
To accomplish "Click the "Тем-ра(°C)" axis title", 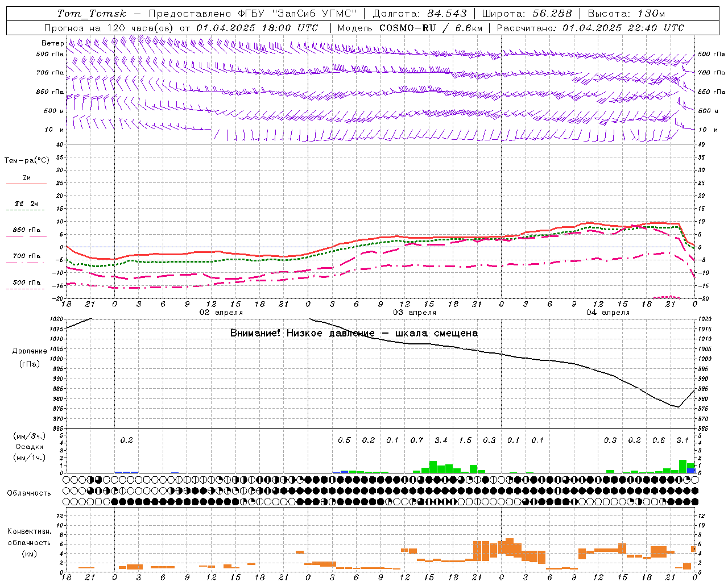I will point(27,161).
